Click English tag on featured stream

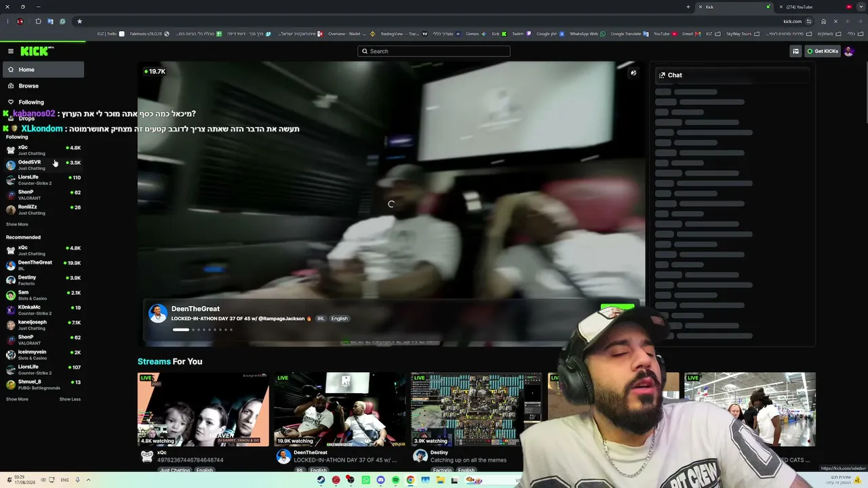point(340,319)
